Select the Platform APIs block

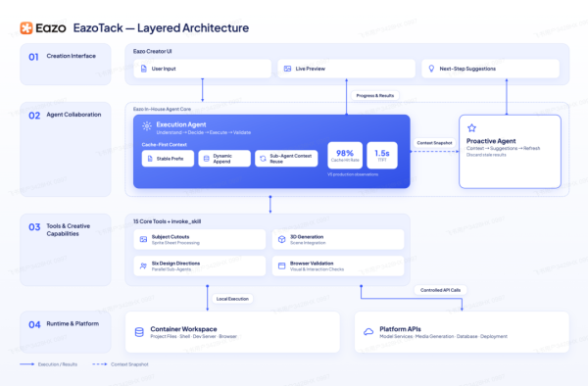click(x=462, y=332)
